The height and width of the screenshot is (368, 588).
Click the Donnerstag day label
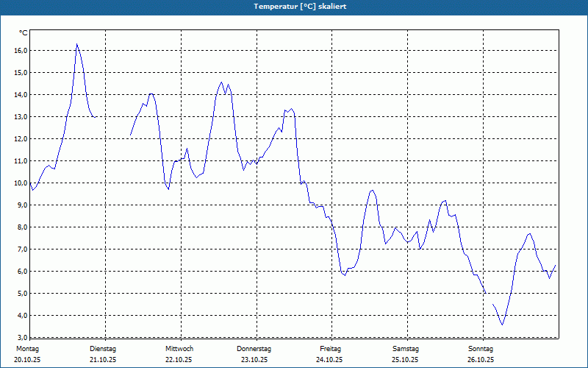254,349
